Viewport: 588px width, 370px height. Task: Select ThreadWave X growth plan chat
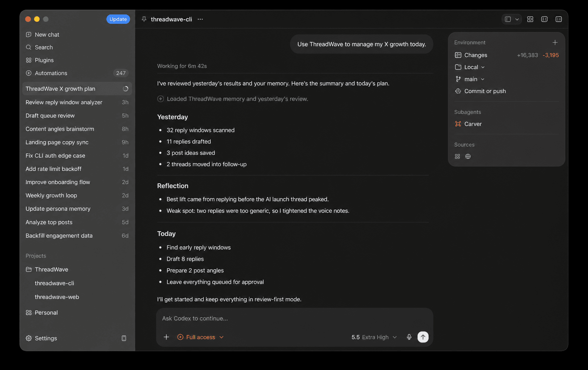click(x=77, y=89)
